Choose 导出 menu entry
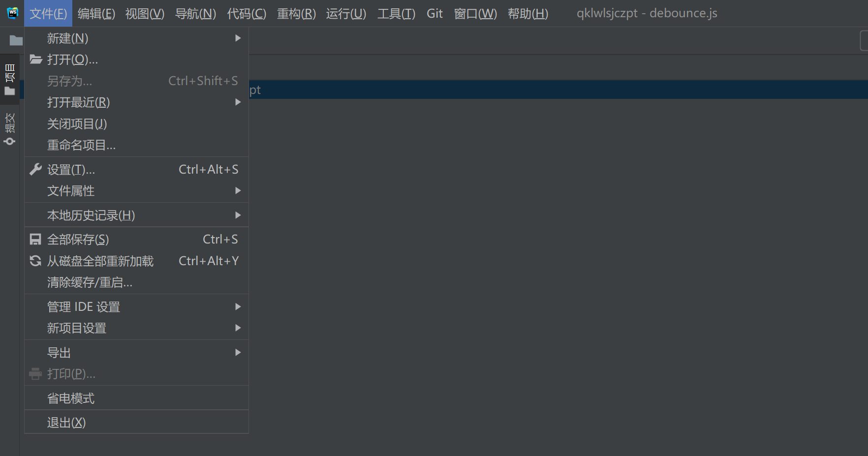868x456 pixels. (x=136, y=352)
